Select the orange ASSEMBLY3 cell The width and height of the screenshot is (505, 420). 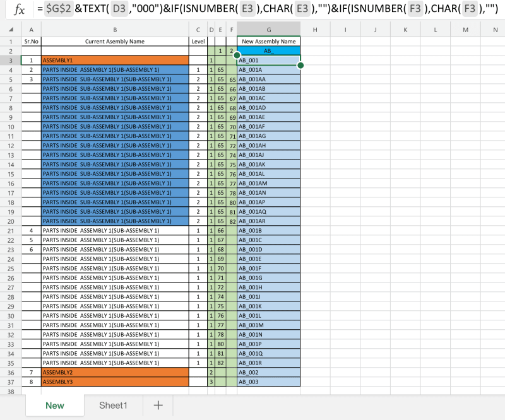click(115, 382)
